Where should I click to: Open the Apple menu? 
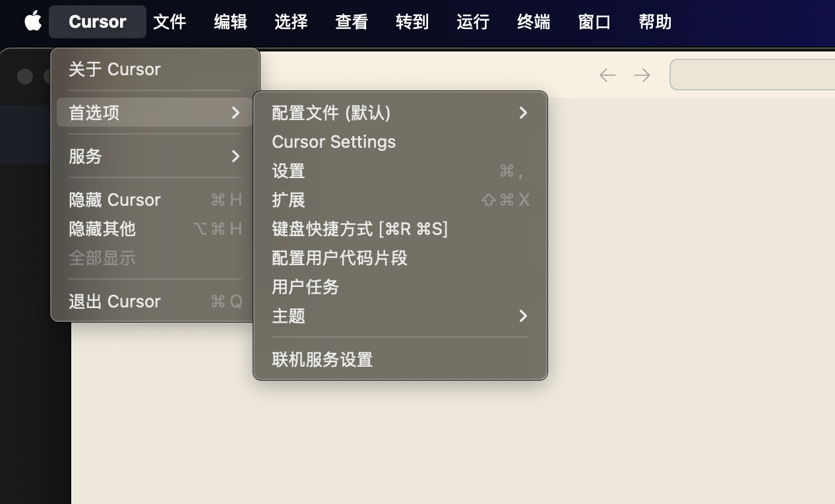tap(33, 21)
